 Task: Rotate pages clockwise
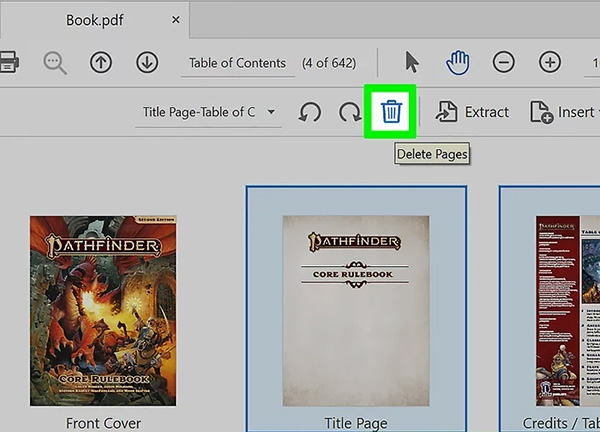[x=349, y=113]
